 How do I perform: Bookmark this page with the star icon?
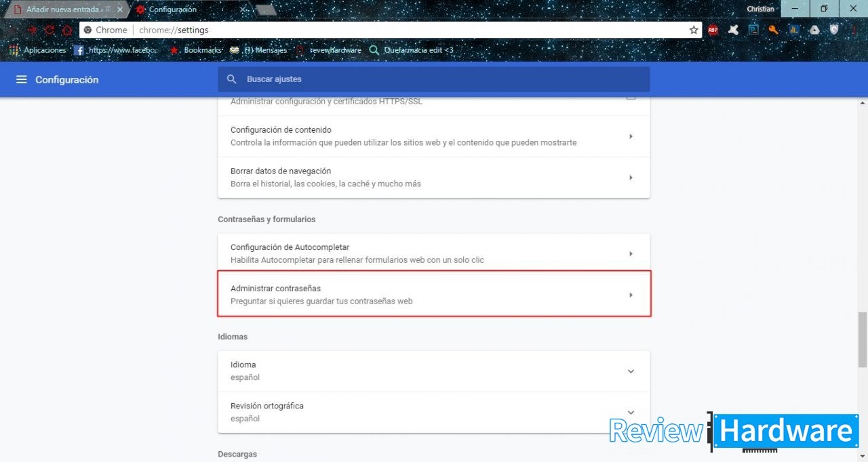[x=694, y=30]
